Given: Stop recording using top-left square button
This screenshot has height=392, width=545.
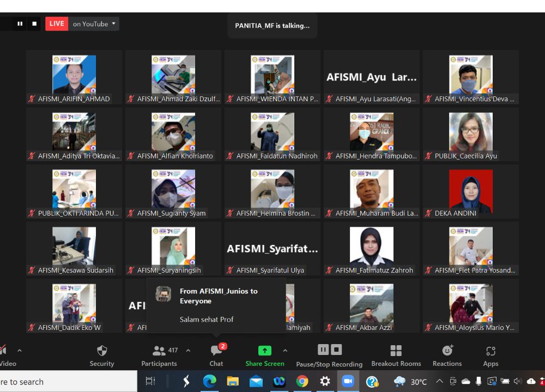Looking at the screenshot, I should 34,24.
